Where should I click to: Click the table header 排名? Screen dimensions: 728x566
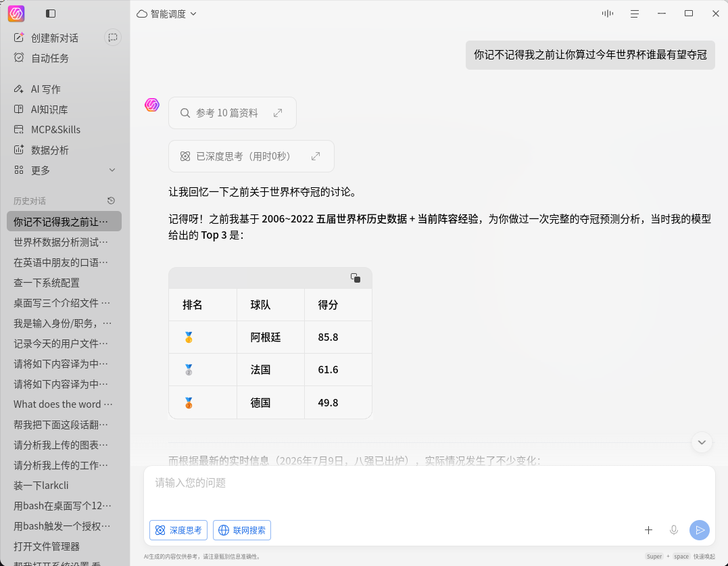pyautogui.click(x=203, y=304)
